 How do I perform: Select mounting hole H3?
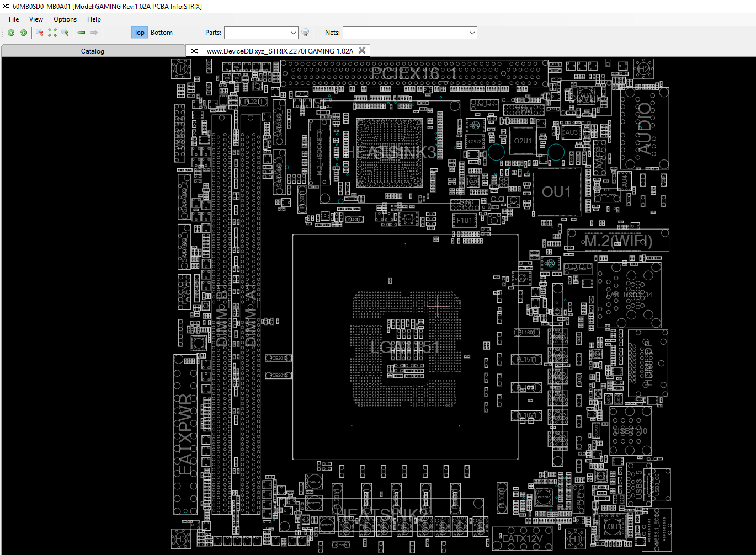tap(182, 538)
